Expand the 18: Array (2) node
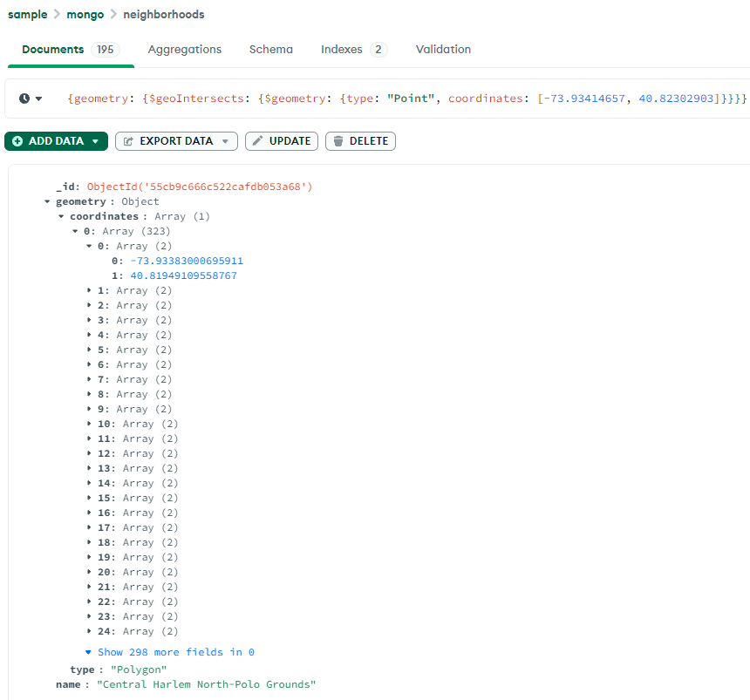This screenshot has width=750, height=700. click(x=88, y=543)
